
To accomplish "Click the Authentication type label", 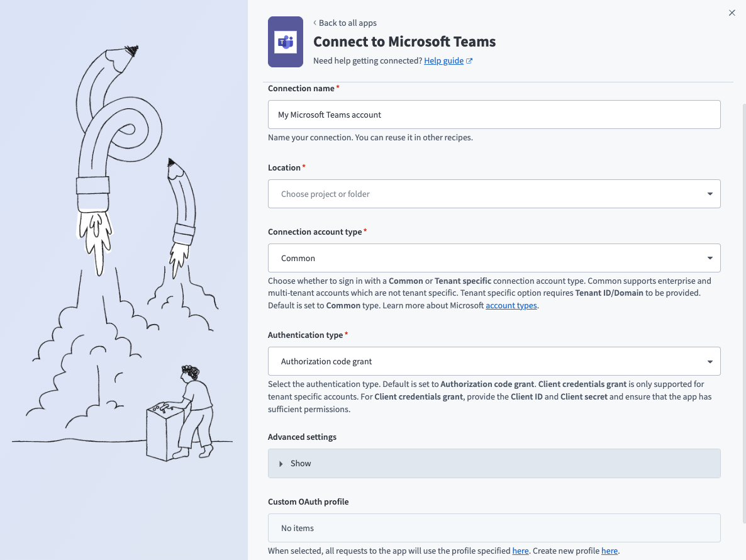I will [x=306, y=335].
